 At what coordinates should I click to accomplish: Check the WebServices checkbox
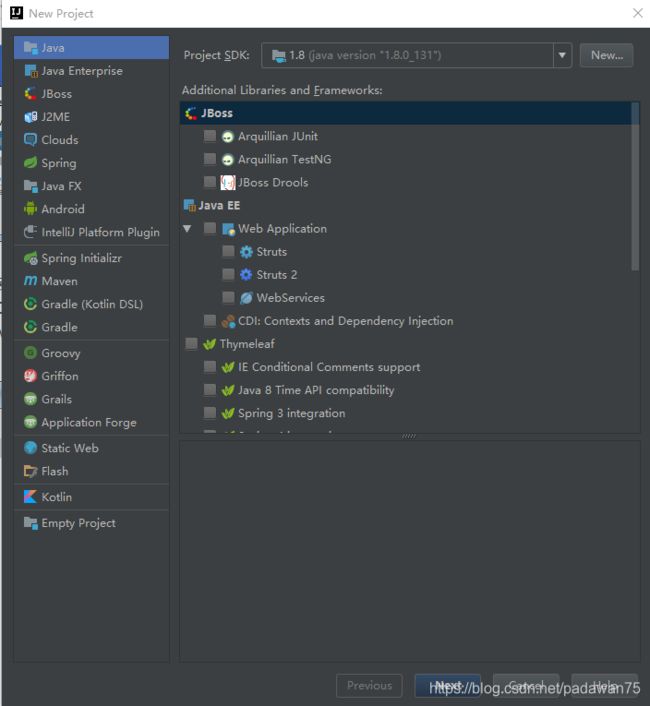click(228, 297)
